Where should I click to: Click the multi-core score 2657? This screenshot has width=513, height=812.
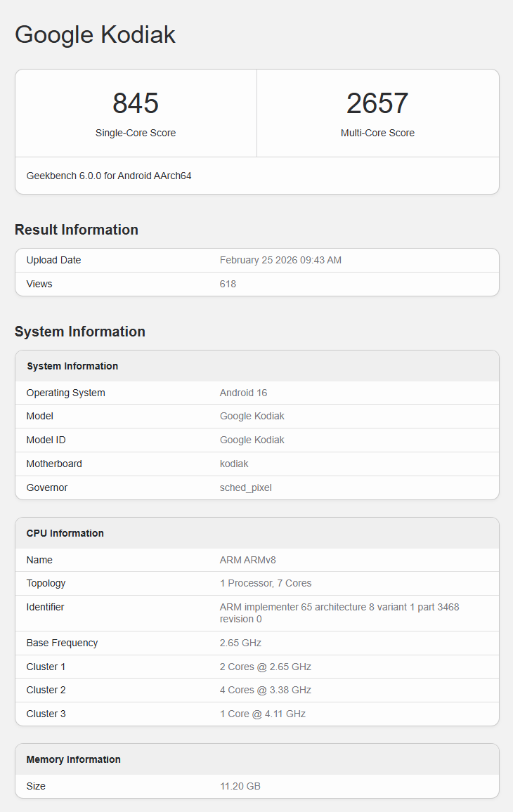(x=377, y=103)
